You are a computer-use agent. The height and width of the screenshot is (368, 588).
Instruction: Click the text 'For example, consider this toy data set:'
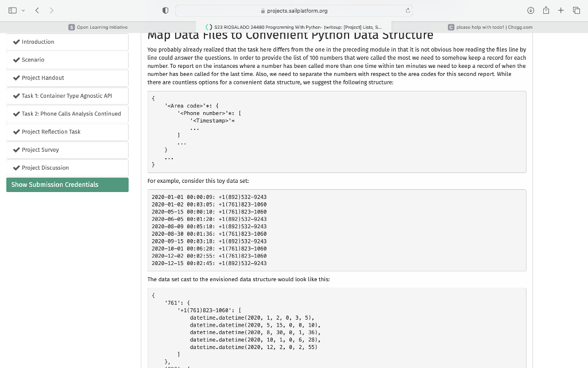click(198, 181)
